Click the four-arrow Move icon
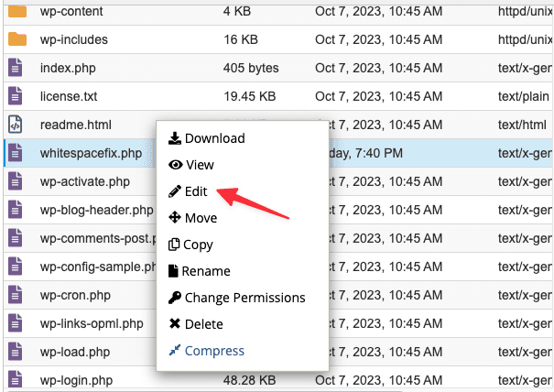The width and height of the screenshot is (554, 392). [x=175, y=218]
